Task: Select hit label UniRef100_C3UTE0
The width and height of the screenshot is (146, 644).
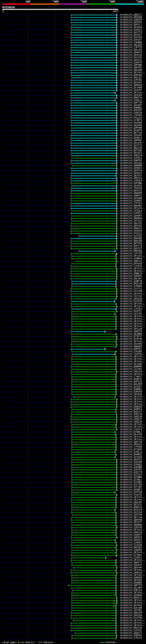Action: click(x=131, y=309)
